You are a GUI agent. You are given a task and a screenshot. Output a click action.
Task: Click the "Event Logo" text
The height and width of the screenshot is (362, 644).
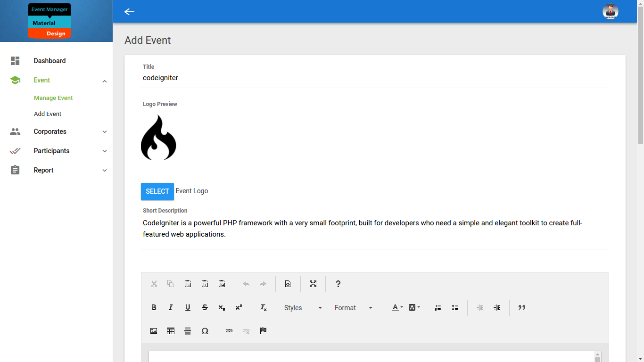pyautogui.click(x=192, y=191)
